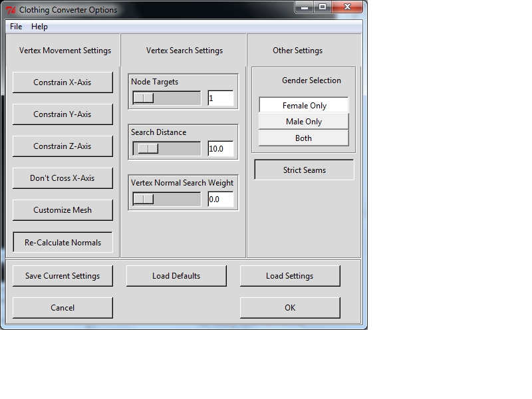Click Vertex Normal Search Weight slider handle
Screen dimensions: 532x399
click(x=144, y=199)
